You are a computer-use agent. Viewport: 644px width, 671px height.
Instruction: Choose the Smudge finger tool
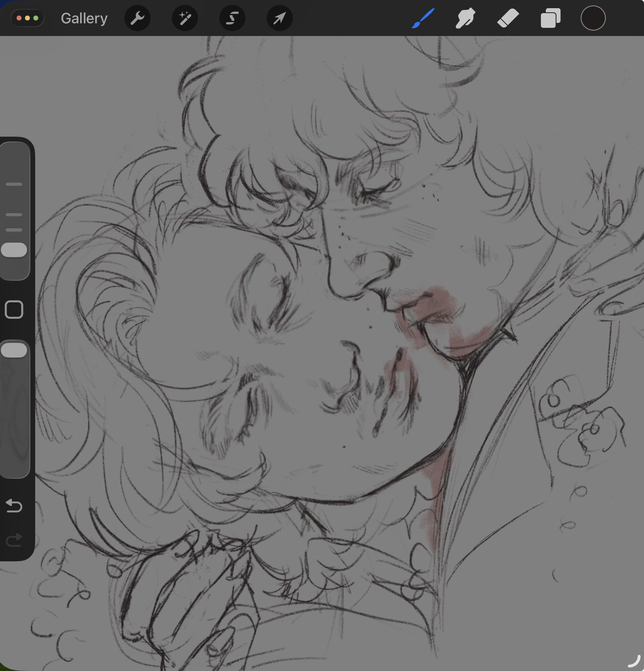[465, 19]
